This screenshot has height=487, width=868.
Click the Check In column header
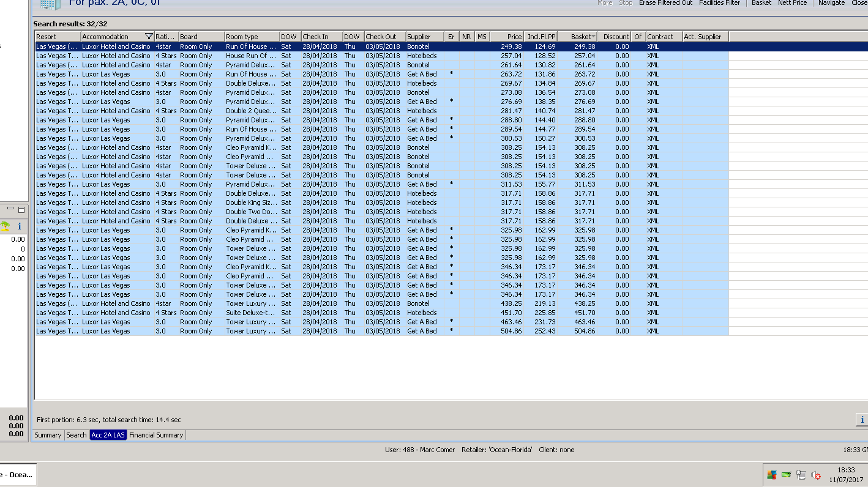click(x=322, y=37)
